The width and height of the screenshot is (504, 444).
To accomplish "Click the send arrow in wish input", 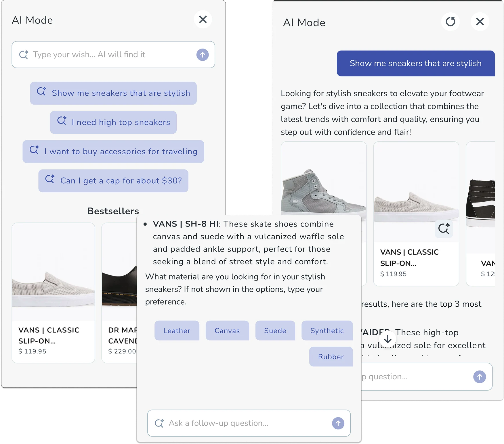I will (203, 55).
